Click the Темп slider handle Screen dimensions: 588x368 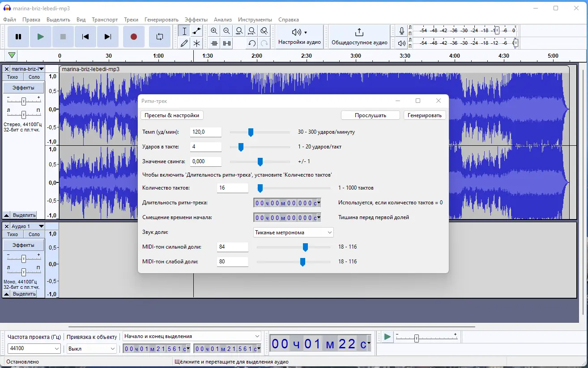(251, 132)
